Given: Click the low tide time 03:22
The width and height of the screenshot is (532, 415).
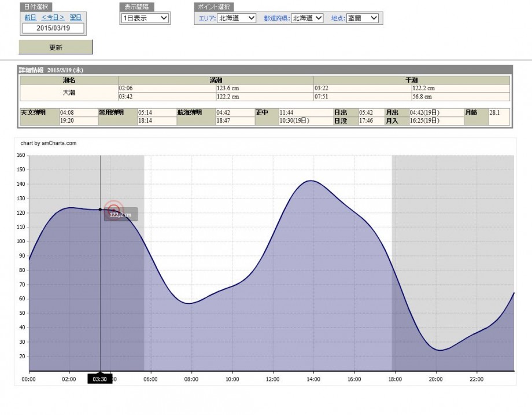Looking at the screenshot, I should click(322, 89).
